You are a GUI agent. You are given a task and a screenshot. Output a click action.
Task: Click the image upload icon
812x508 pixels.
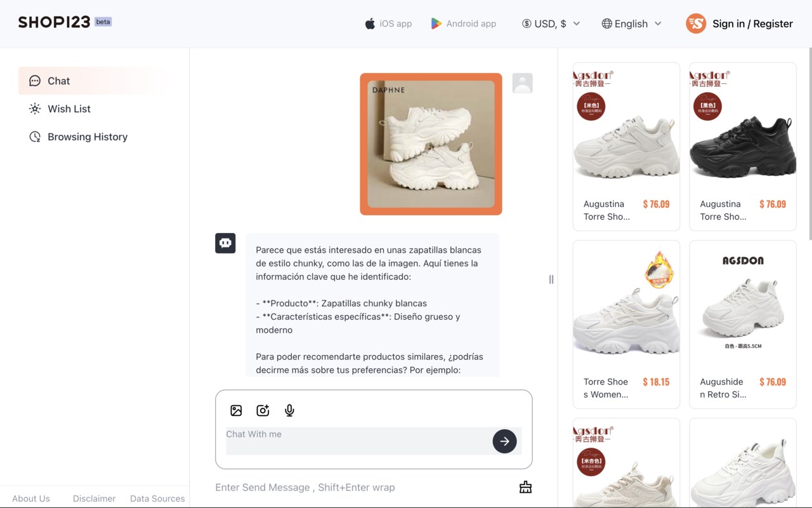point(236,411)
